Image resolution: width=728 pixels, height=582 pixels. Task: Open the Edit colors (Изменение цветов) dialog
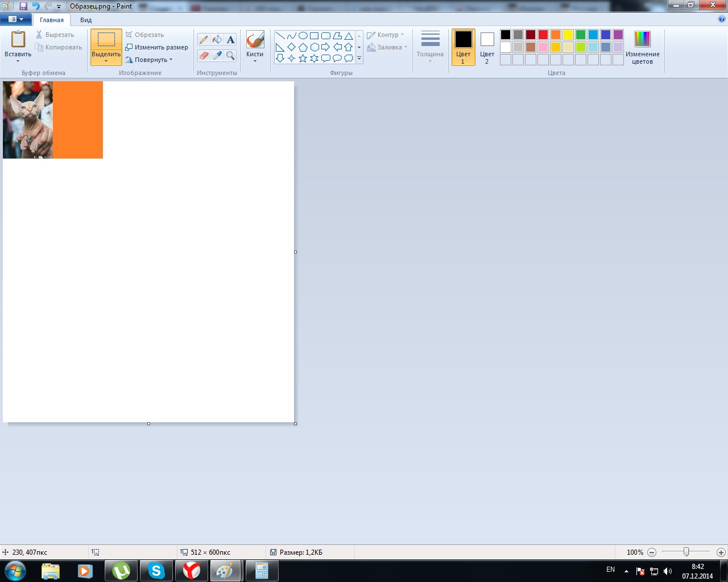[642, 47]
